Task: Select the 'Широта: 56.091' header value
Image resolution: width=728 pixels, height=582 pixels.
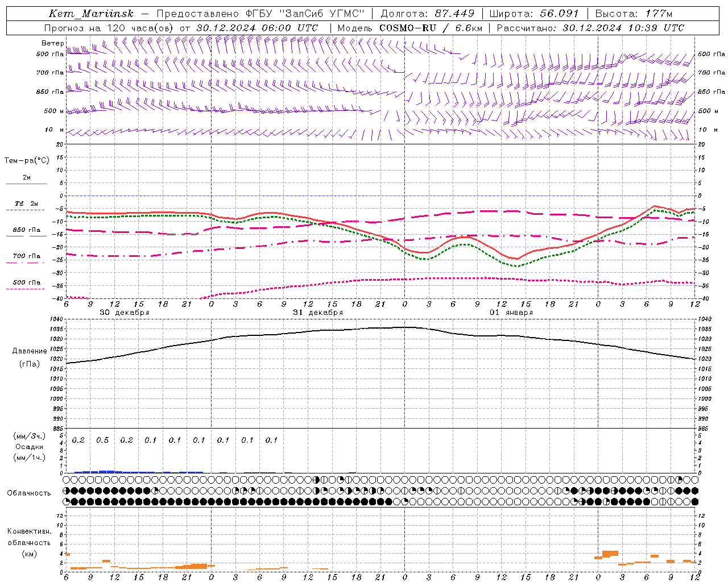Action: tap(534, 14)
